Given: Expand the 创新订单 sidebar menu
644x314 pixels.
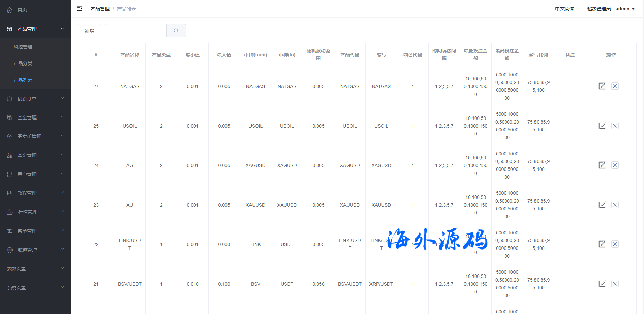Looking at the screenshot, I should point(35,99).
